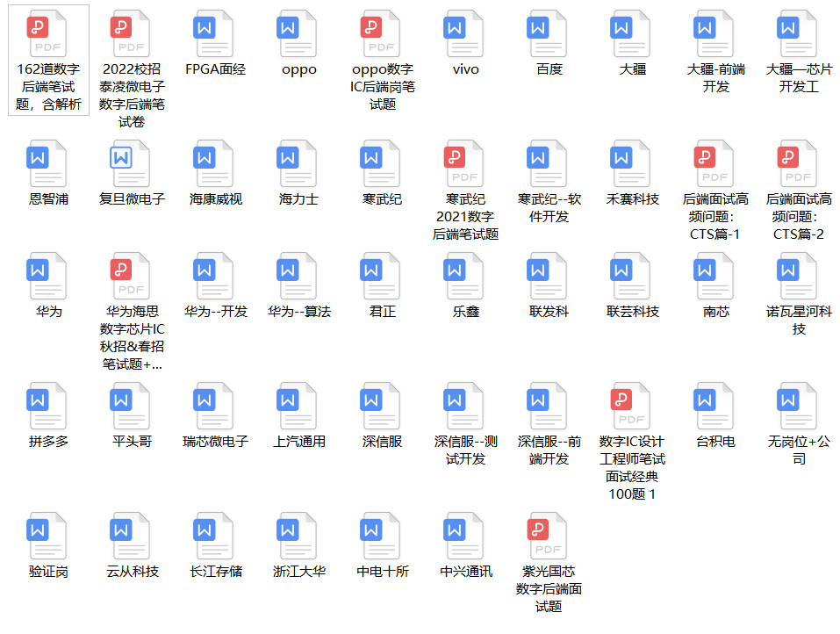Select the 瑞芯微电子 document icon
This screenshot has height=634, width=840.
[214, 406]
